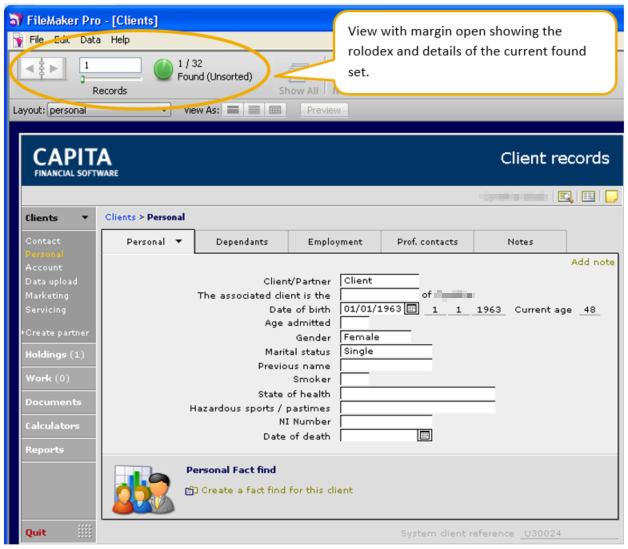This screenshot has height=549, width=628.
Task: Open the Date of death calendar picker
Action: coord(425,435)
